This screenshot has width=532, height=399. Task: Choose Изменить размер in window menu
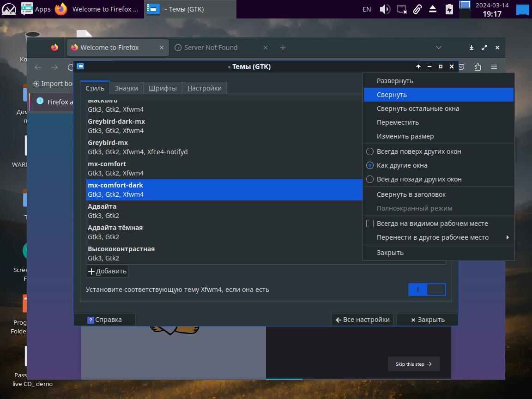[438, 136]
